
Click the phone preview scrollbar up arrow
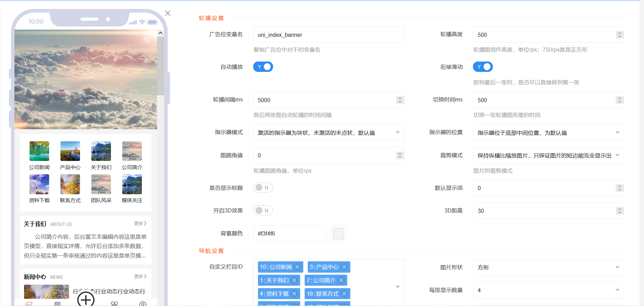point(160,33)
